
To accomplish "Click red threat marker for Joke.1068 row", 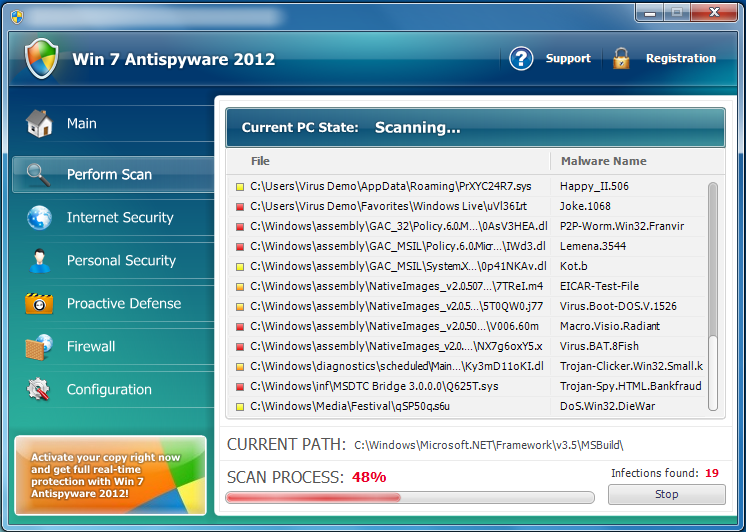I will coord(240,207).
